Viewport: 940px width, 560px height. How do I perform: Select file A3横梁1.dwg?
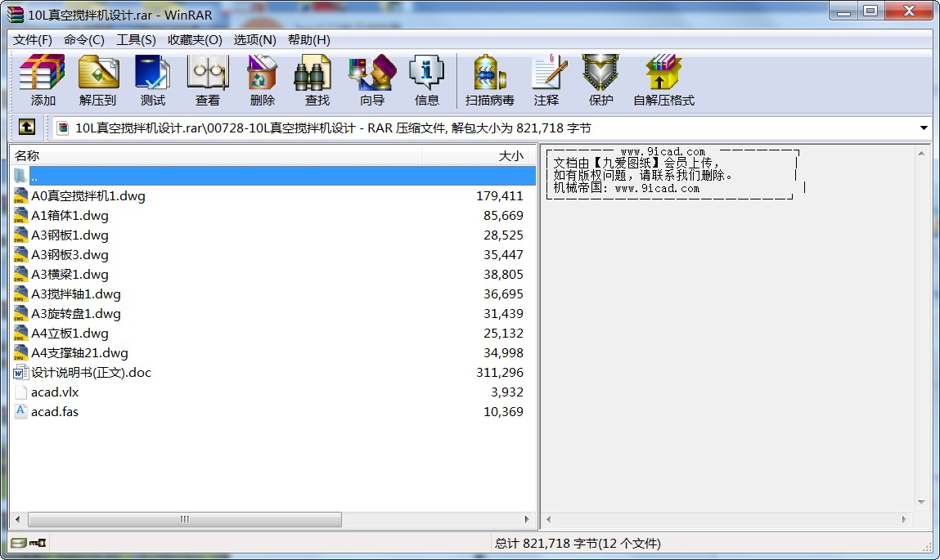[x=70, y=275]
